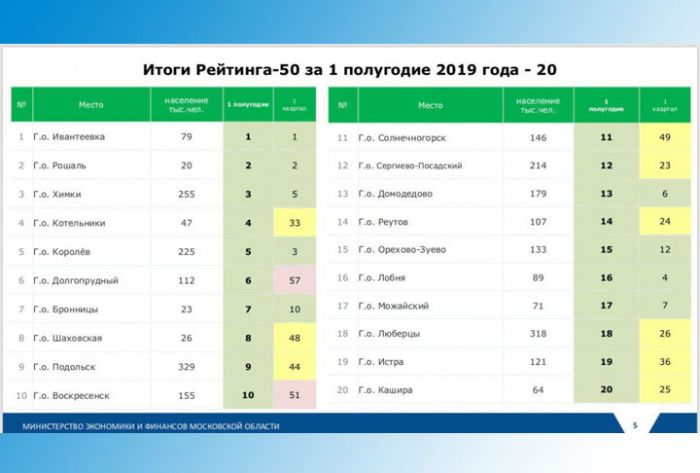700x473 pixels.
Task: Click 'Место' header in the left table
Action: pos(90,104)
